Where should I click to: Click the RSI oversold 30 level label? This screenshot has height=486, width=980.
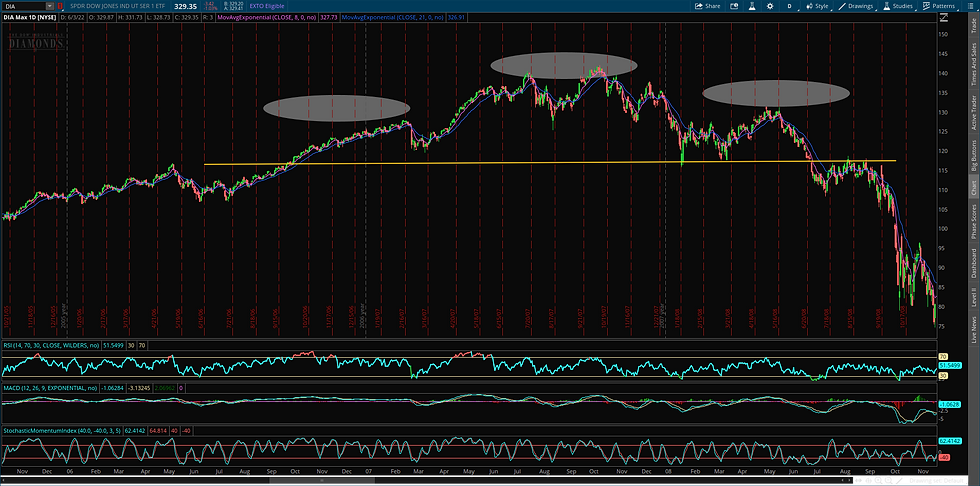(x=943, y=375)
